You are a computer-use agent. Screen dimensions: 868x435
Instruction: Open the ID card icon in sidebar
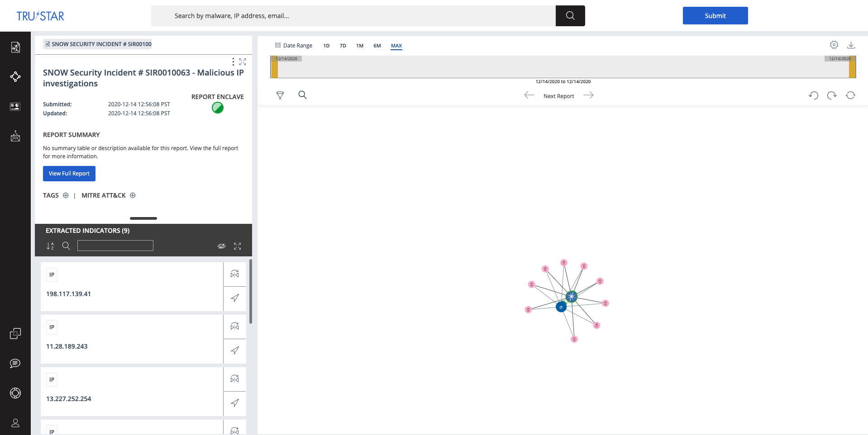(x=15, y=107)
